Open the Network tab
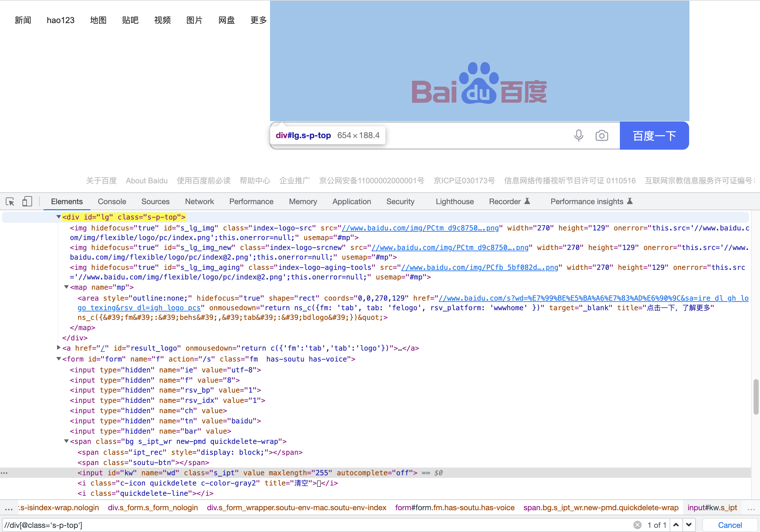Viewport: 760px width, 532px height. pos(199,202)
